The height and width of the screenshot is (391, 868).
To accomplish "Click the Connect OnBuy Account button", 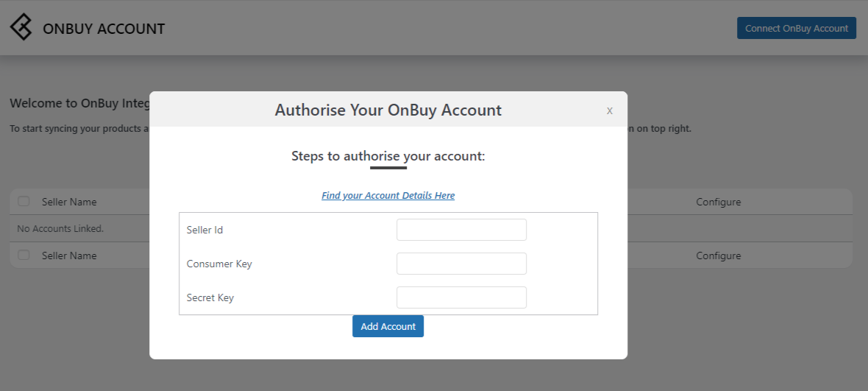I will 796,28.
